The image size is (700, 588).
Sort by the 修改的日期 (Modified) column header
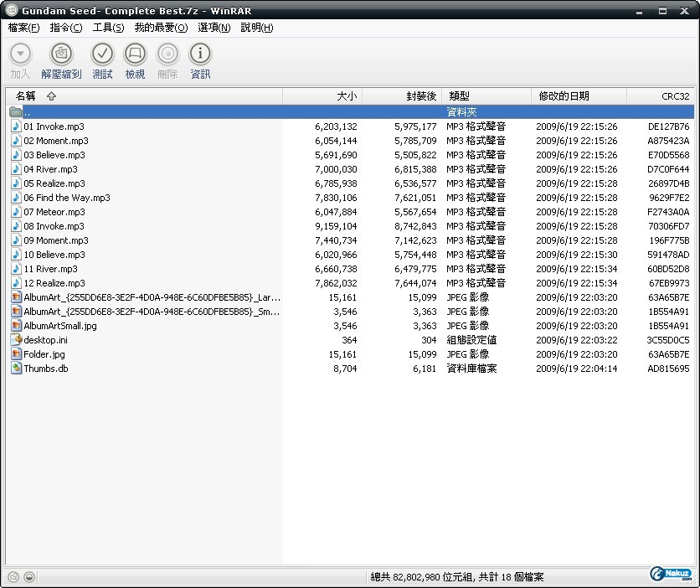tap(579, 96)
